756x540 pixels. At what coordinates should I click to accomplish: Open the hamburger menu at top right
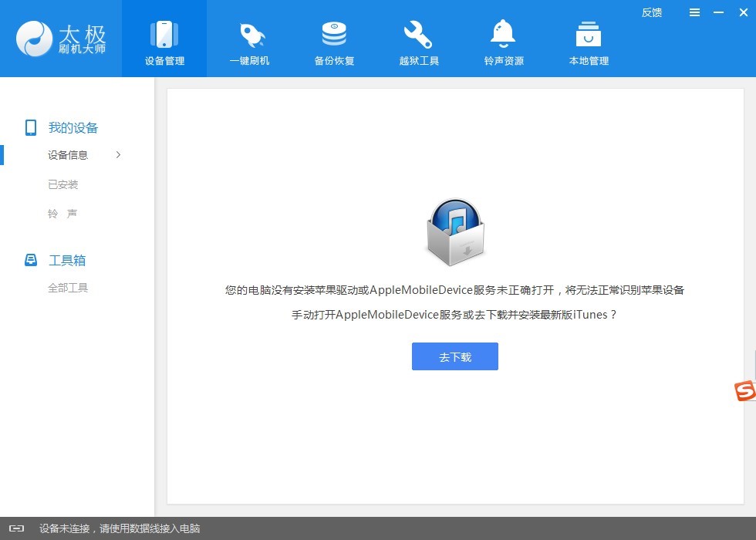694,12
